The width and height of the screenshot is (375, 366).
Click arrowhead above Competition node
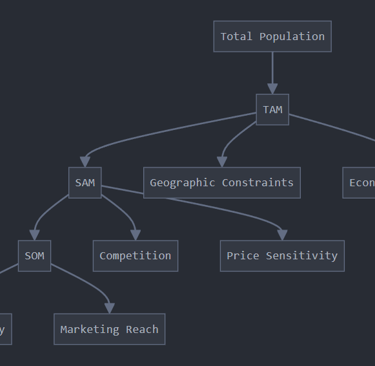point(135,235)
